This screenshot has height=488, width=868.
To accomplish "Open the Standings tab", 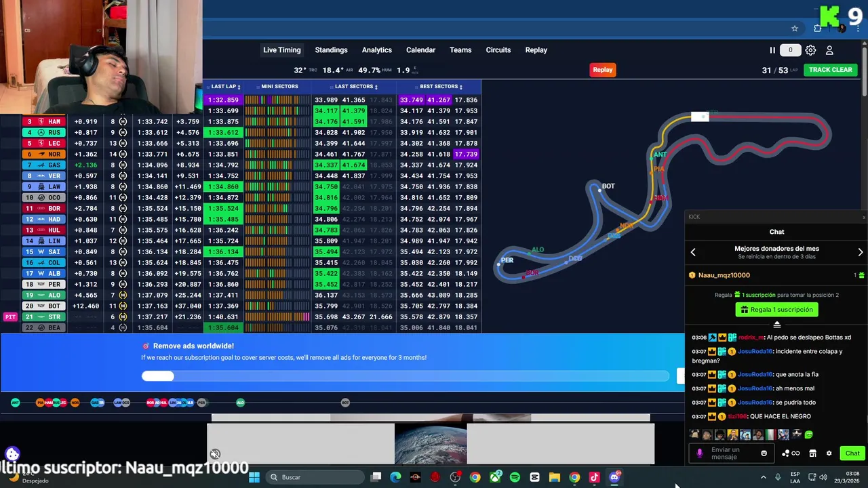I will click(x=331, y=50).
